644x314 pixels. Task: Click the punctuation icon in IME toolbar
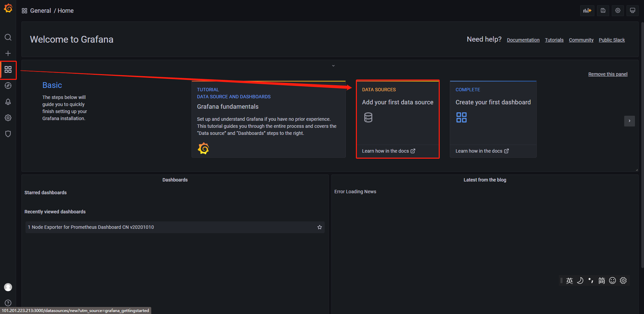pos(591,280)
